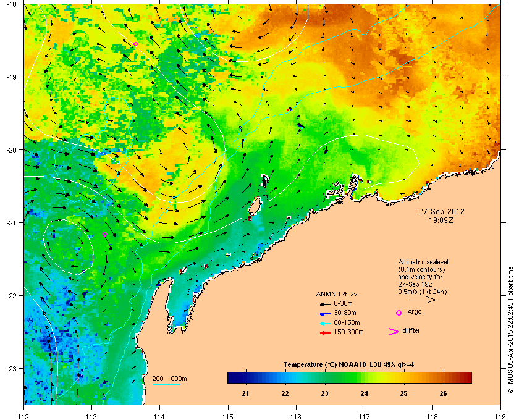
Task: Click the '27-Sep-2012' date label
Action: 442,211
